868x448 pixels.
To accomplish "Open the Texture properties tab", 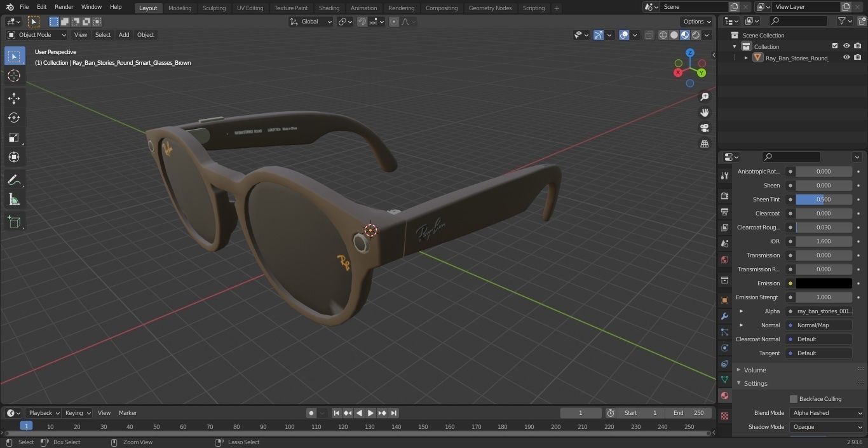I will 724,416.
